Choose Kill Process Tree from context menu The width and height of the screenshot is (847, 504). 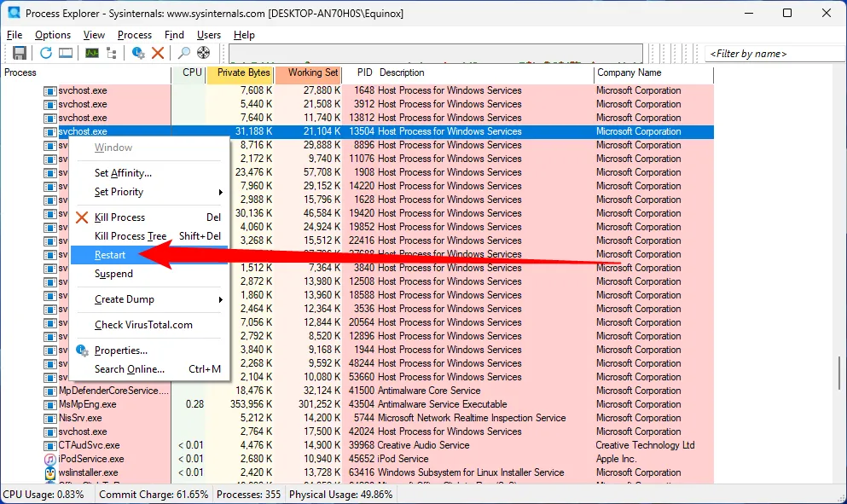[131, 236]
